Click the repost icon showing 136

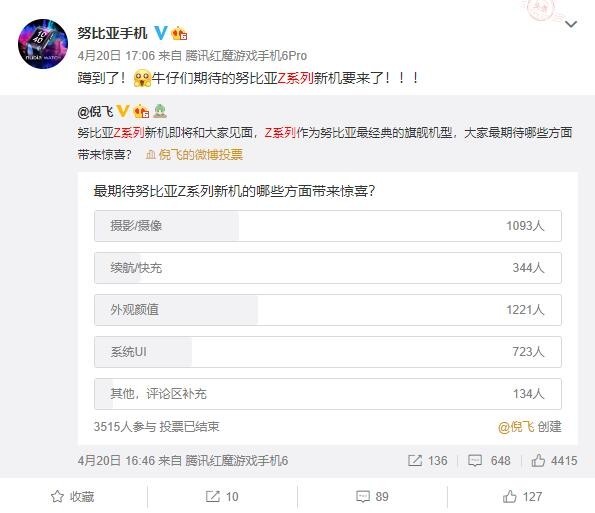click(415, 461)
